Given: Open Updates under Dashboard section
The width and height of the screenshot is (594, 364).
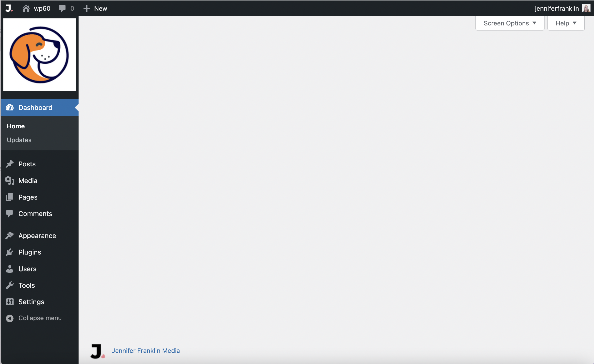Looking at the screenshot, I should point(19,139).
